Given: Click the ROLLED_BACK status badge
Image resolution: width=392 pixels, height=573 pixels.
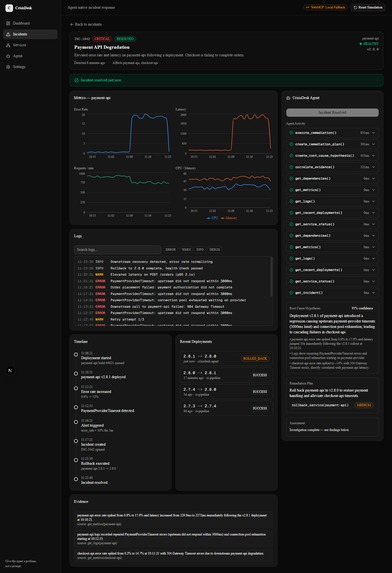Looking at the screenshot, I should coord(255,358).
